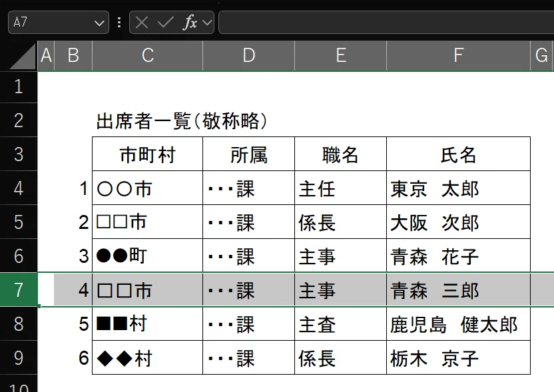Click the cell containing 主査
Image resolution: width=554 pixels, height=392 pixels.
(341, 323)
